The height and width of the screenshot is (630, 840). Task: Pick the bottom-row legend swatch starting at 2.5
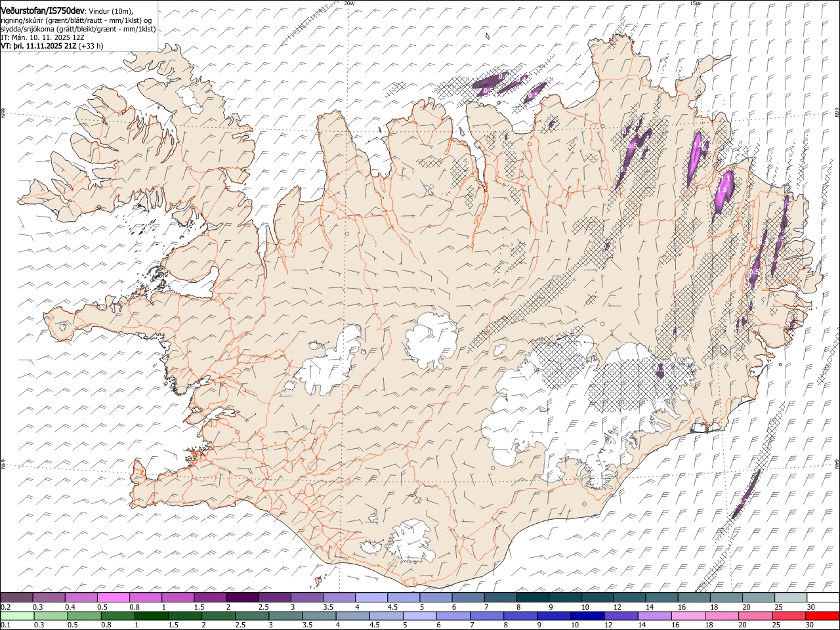click(x=251, y=616)
